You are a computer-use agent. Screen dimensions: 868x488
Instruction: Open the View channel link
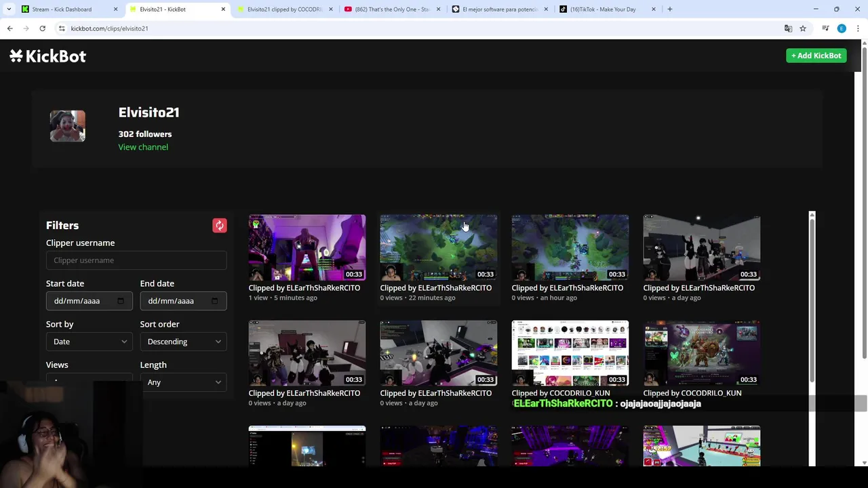(143, 147)
